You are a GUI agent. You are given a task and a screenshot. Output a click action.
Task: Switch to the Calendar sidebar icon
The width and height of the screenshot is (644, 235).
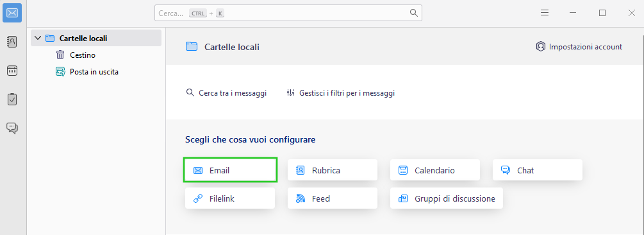click(12, 71)
